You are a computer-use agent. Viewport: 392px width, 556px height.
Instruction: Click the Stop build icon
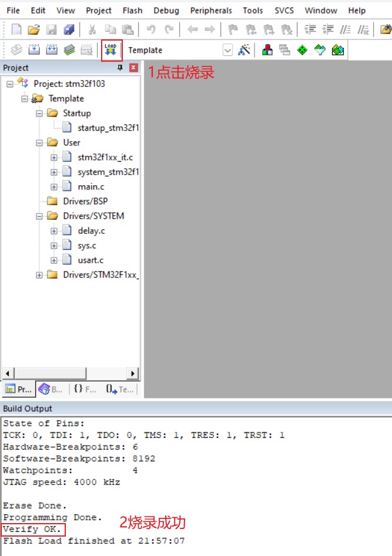point(87,50)
